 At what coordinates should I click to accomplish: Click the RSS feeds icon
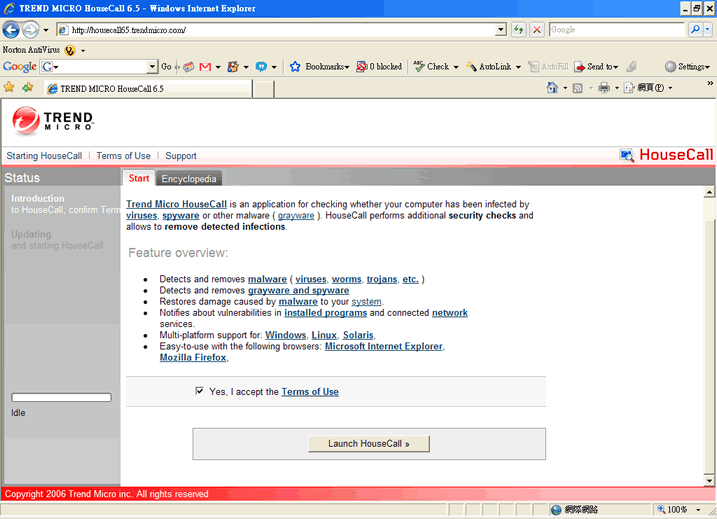(578, 88)
